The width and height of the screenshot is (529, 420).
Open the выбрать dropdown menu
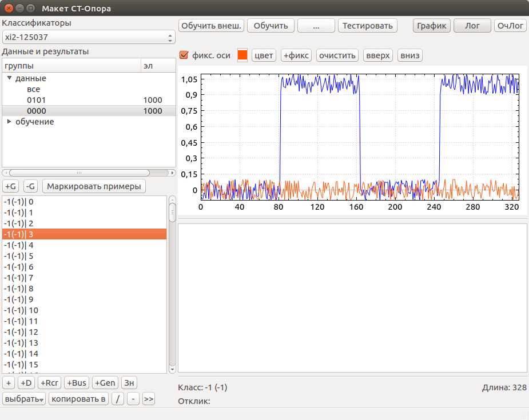pos(24,399)
